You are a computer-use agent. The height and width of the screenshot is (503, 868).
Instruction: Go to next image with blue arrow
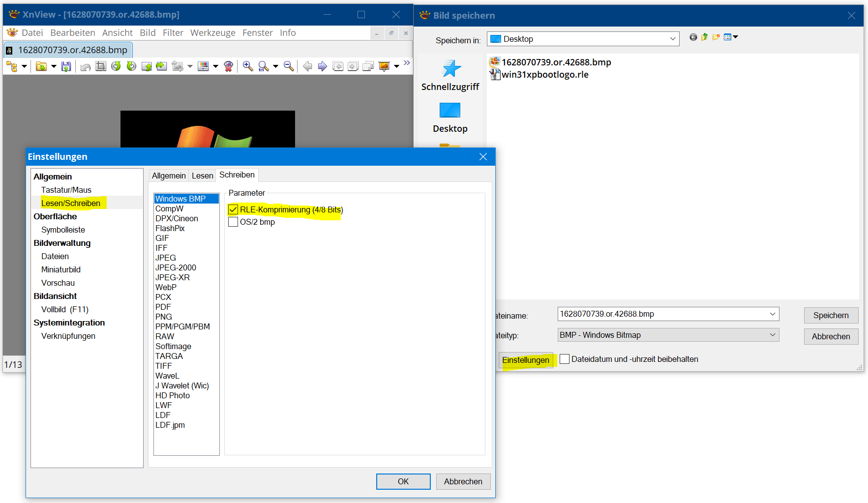pos(323,66)
